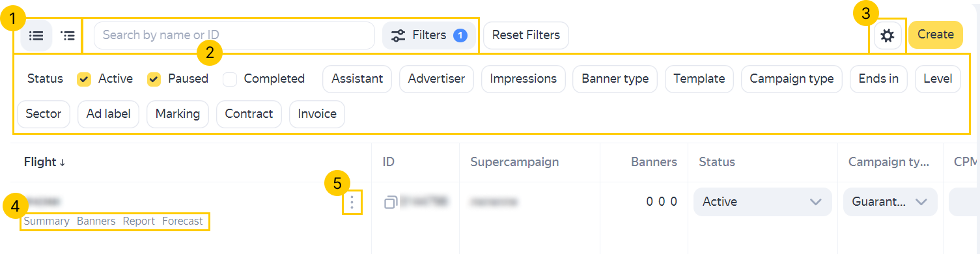Open the Advertiser filter chip
The width and height of the screenshot is (980, 254).
(436, 79)
